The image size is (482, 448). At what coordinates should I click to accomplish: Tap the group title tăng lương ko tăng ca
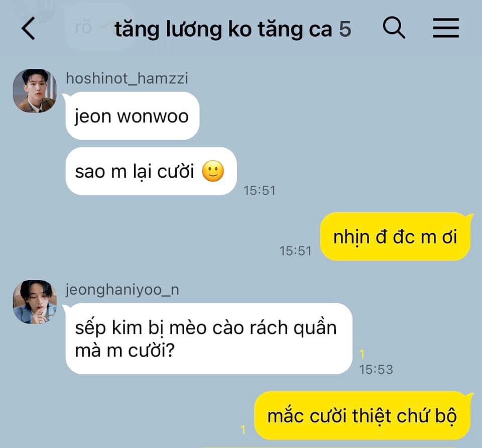point(223,30)
